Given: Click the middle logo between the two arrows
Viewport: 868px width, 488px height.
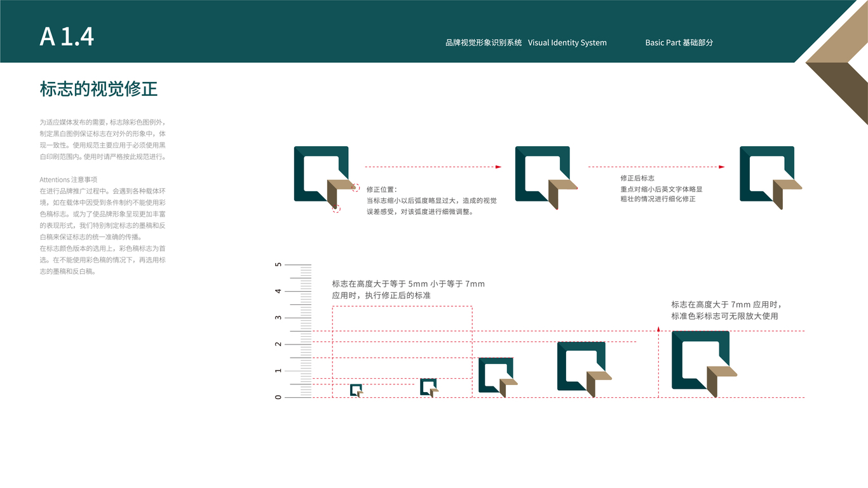Looking at the screenshot, I should 546,178.
